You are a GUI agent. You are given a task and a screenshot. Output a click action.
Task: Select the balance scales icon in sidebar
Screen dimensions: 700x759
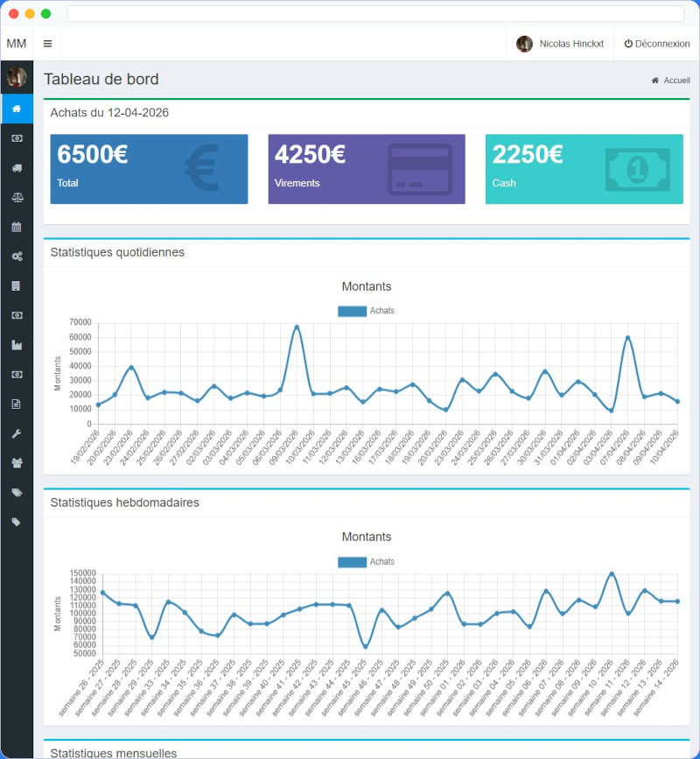(17, 197)
